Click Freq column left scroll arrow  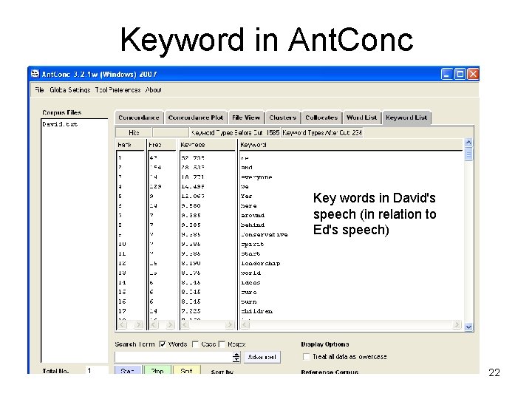(154, 325)
